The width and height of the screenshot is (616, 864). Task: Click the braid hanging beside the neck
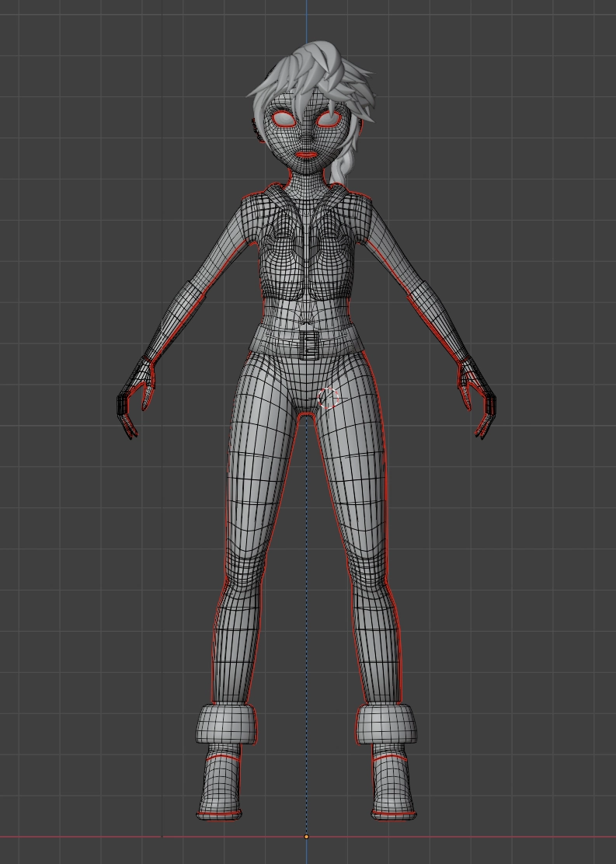point(341,169)
